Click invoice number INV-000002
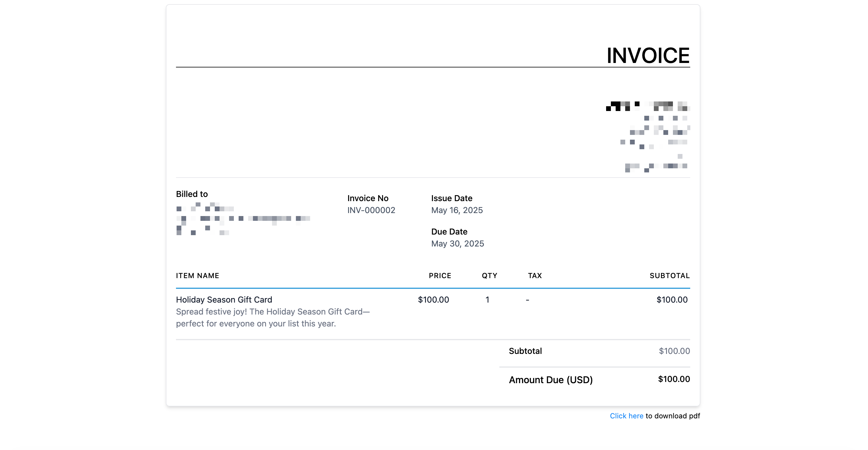Image resolution: width=868 pixels, height=450 pixels. coord(371,210)
